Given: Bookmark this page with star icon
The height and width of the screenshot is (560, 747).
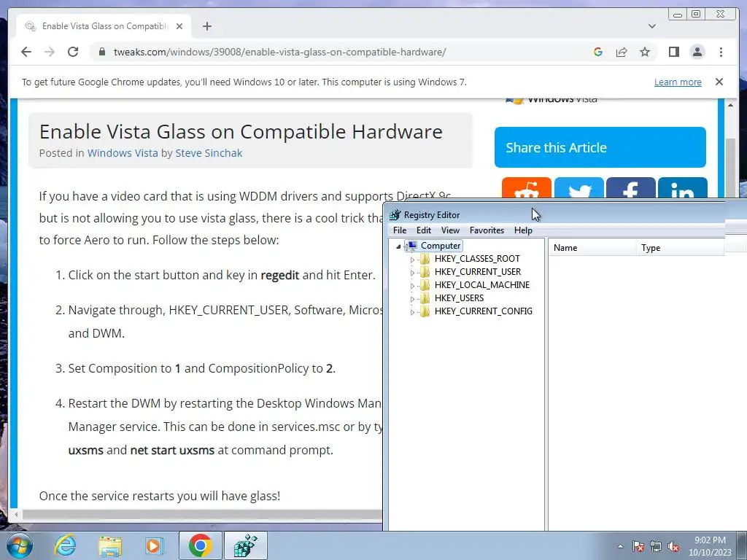Looking at the screenshot, I should click(x=645, y=52).
